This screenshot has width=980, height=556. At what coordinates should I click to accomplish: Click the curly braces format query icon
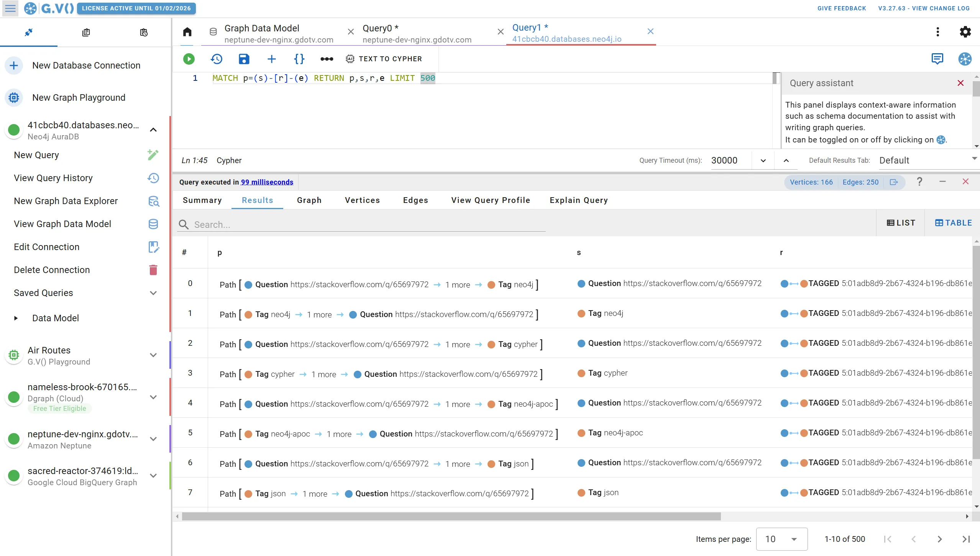(x=299, y=59)
